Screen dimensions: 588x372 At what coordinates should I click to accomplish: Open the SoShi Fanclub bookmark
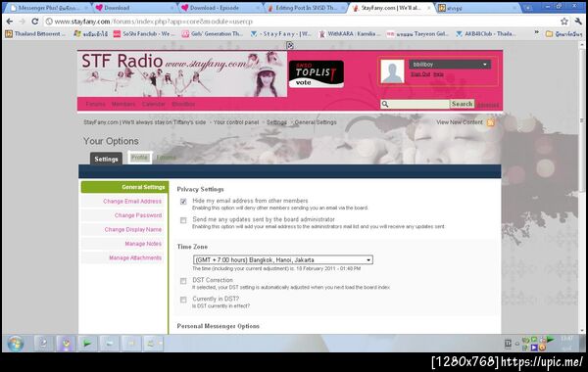point(144,33)
